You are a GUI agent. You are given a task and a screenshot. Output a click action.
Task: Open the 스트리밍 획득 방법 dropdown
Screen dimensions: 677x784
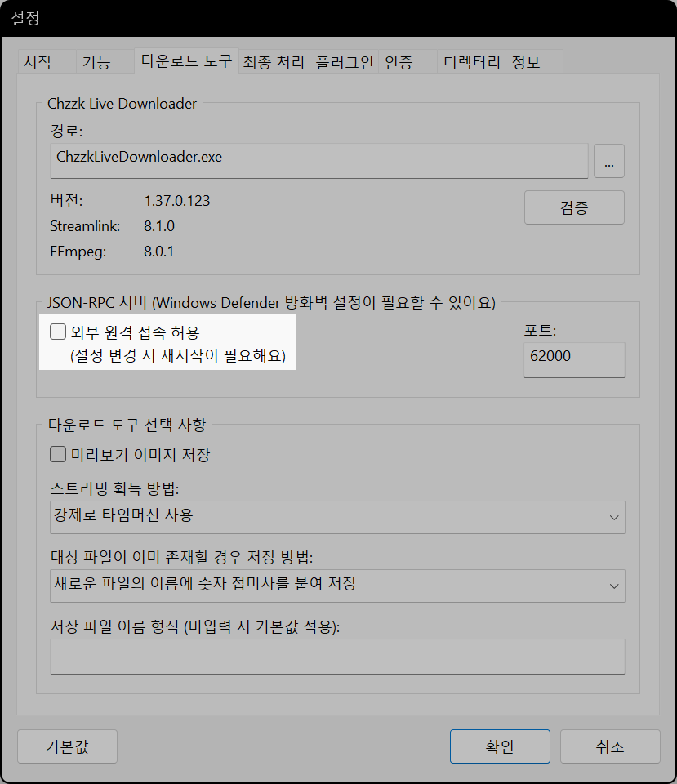[337, 517]
